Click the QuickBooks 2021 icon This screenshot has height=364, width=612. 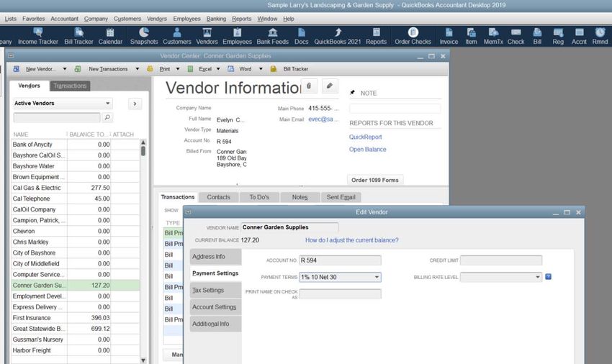(x=338, y=36)
